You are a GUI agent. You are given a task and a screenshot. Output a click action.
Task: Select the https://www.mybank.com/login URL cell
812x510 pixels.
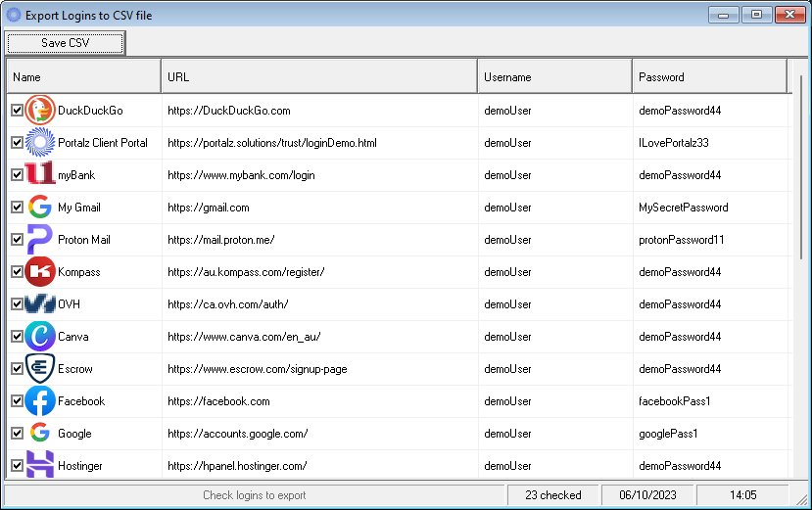pos(319,175)
